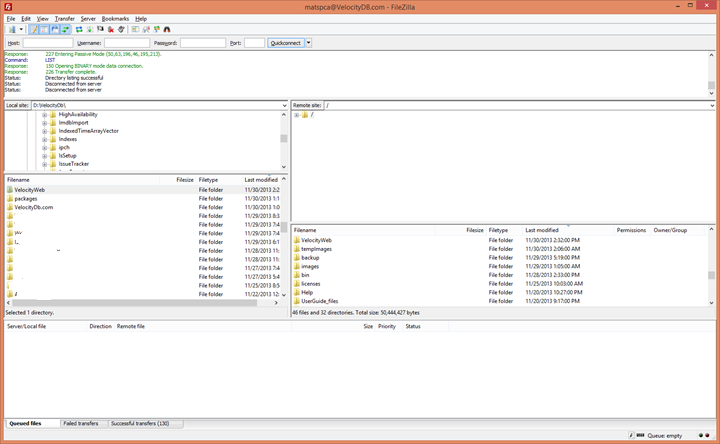Image resolution: width=720 pixels, height=444 pixels.
Task: Open the Site Manager dropdown arrow
Action: [x=21, y=29]
